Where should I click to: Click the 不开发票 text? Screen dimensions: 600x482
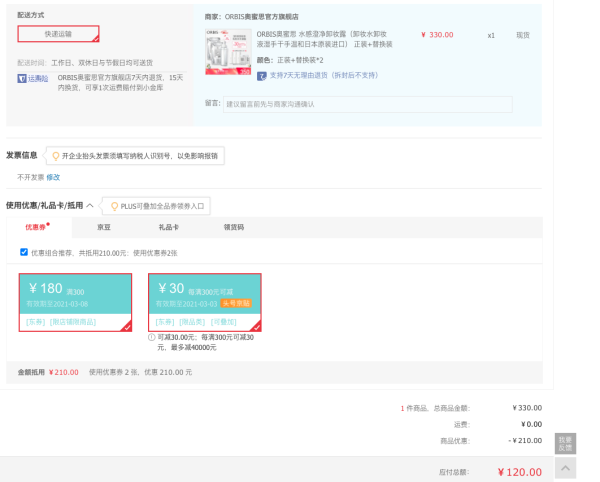click(x=31, y=177)
